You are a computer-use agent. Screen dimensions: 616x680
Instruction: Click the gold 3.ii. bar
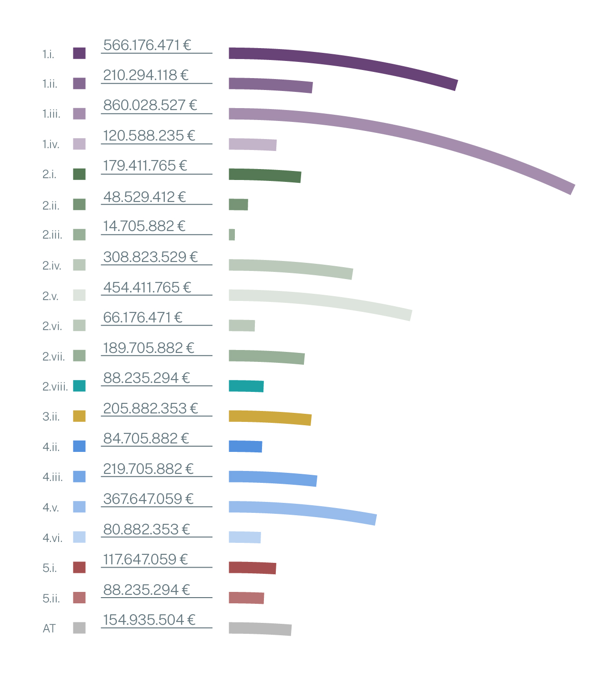coord(270,417)
